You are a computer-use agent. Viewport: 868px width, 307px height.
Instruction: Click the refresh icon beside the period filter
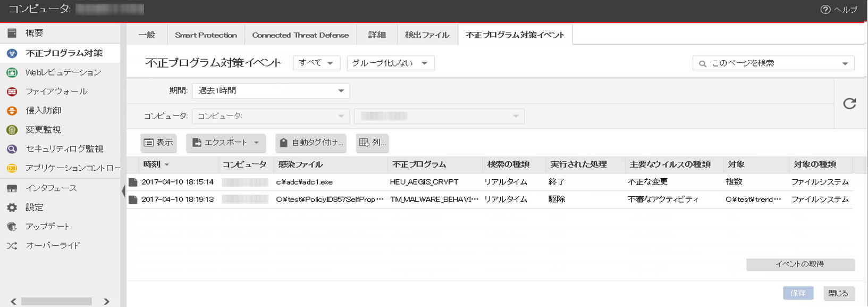pyautogui.click(x=849, y=104)
